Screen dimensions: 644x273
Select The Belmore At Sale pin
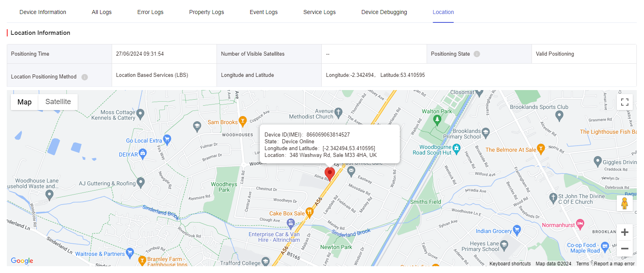click(541, 149)
